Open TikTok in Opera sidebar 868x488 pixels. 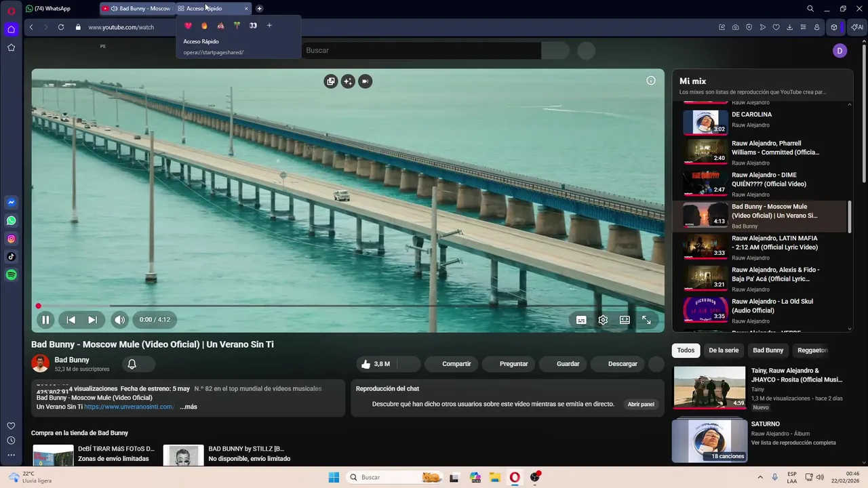[x=11, y=257]
